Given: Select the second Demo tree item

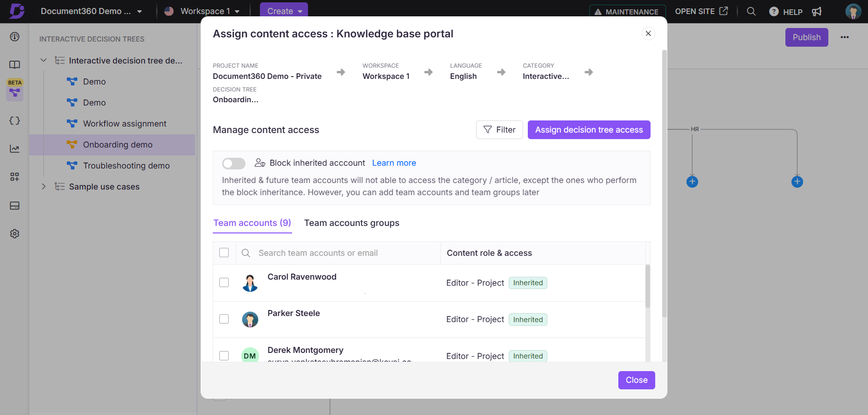Looking at the screenshot, I should (x=94, y=102).
